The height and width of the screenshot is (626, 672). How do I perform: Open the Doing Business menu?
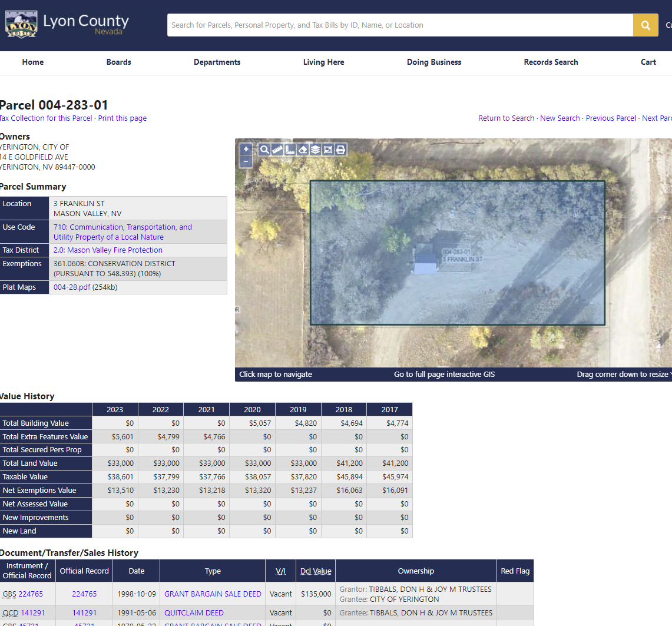click(434, 62)
